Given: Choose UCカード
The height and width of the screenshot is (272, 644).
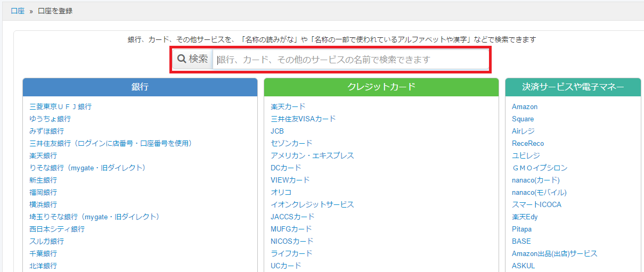Looking at the screenshot, I should pos(286,266).
